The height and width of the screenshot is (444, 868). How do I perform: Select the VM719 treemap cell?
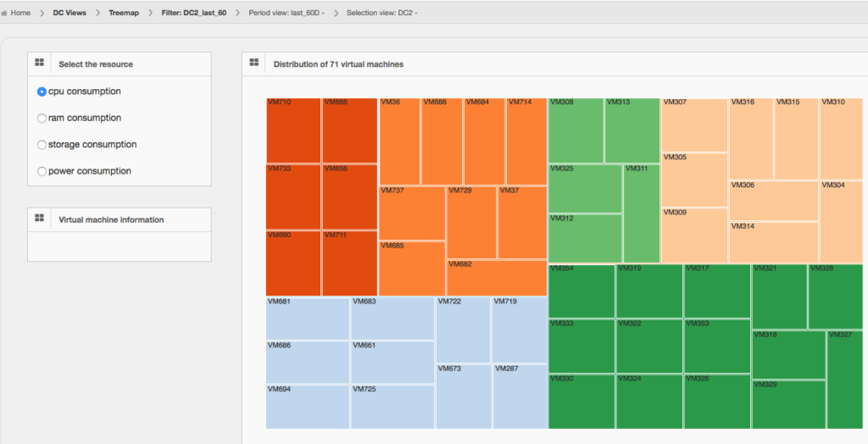pos(520,330)
